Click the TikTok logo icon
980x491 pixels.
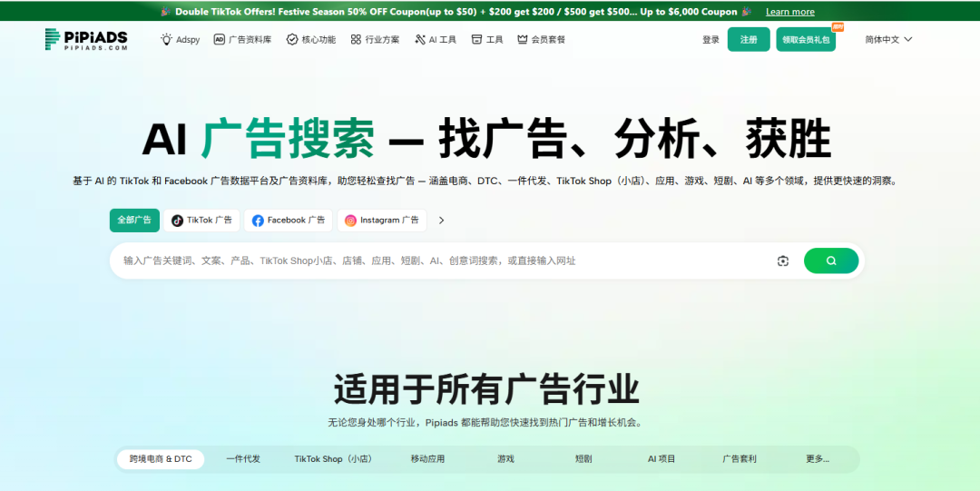point(178,221)
